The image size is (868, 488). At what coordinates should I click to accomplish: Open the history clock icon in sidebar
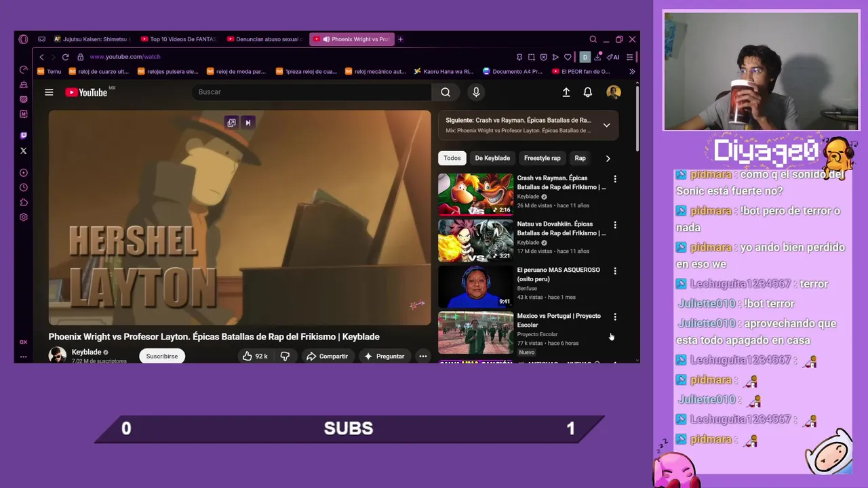23,187
